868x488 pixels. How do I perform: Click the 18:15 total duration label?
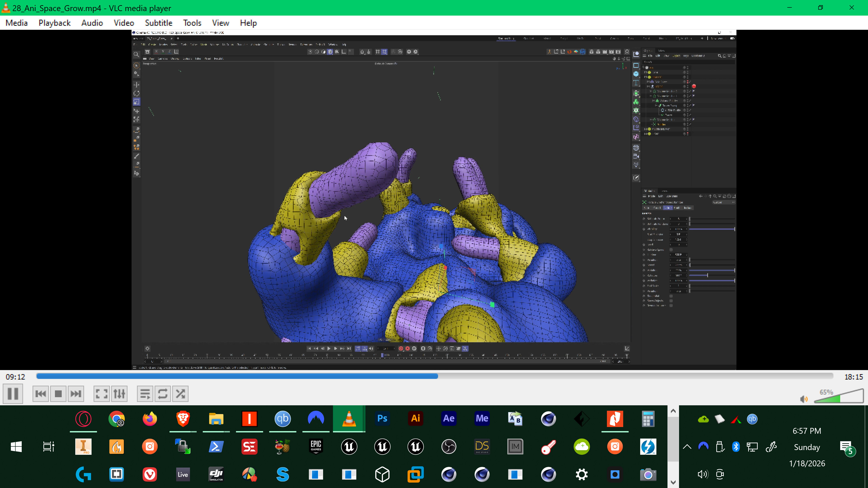click(853, 377)
